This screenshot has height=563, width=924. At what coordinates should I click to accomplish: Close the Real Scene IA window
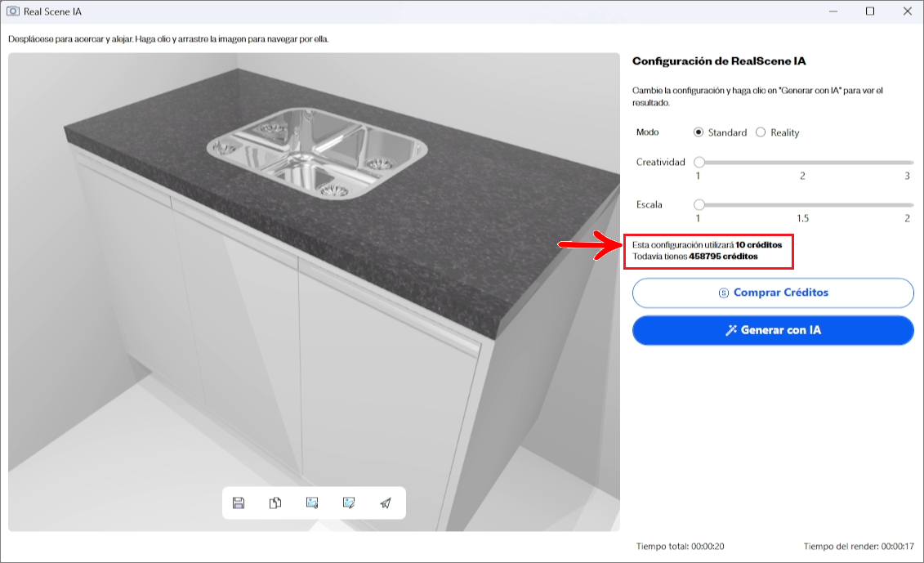907,11
